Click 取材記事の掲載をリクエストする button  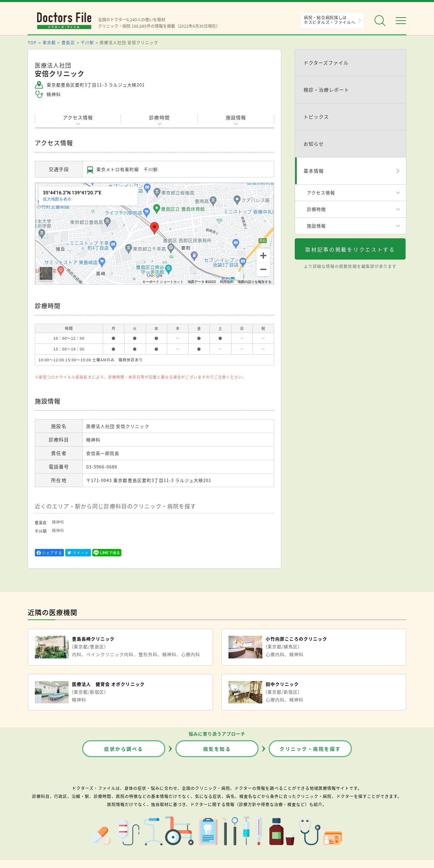(x=350, y=249)
